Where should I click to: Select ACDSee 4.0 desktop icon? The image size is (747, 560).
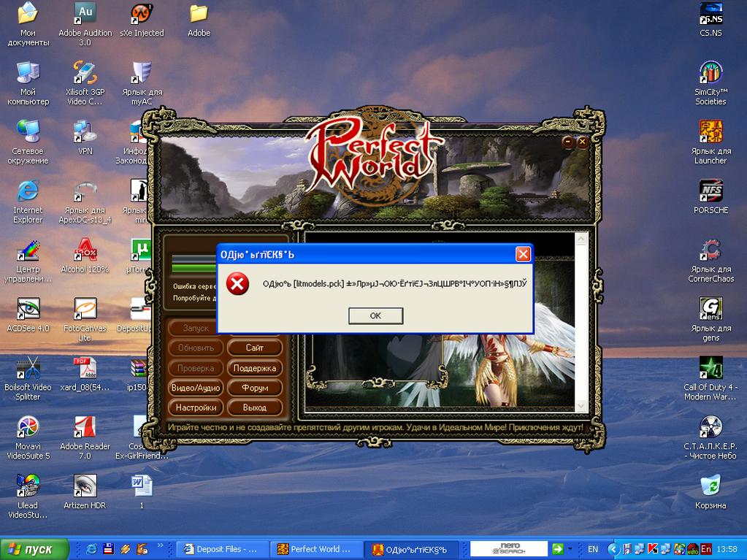pos(28,315)
